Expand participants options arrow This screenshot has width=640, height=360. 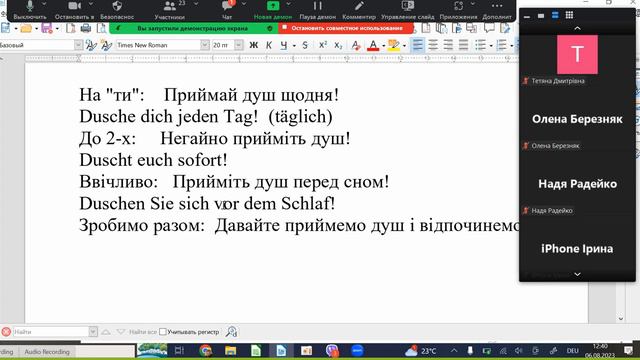[x=196, y=4]
